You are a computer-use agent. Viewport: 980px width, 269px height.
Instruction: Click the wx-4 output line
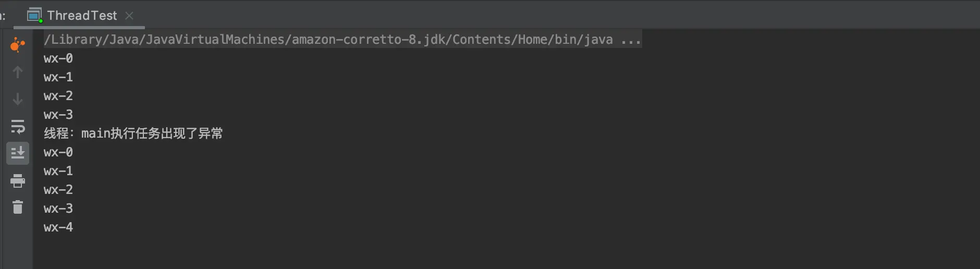click(58, 227)
